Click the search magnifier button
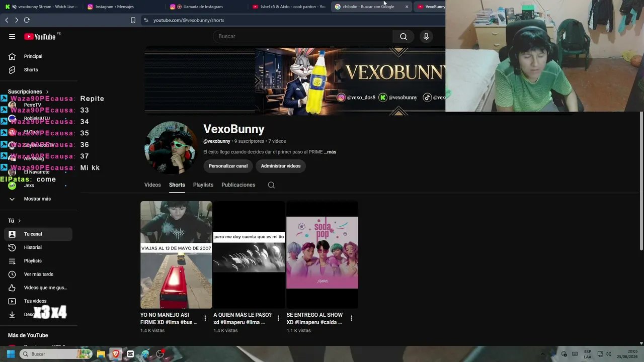This screenshot has height=362, width=644. pyautogui.click(x=404, y=36)
